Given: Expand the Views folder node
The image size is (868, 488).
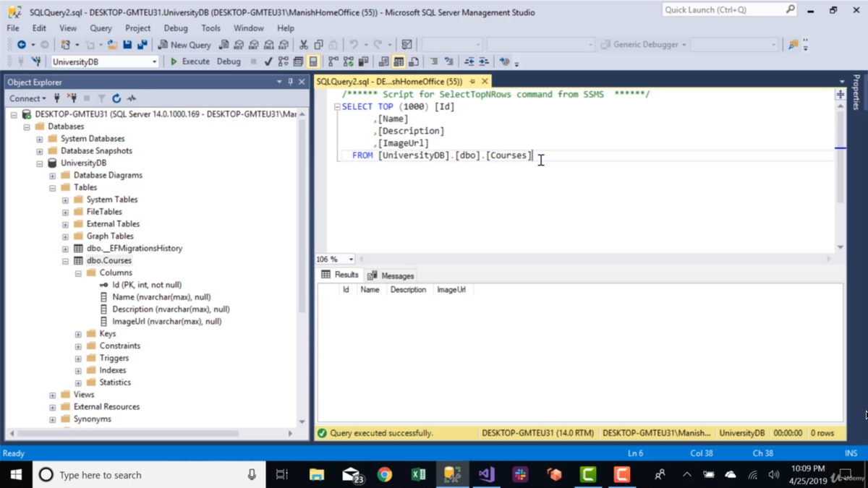Looking at the screenshot, I should 53,395.
